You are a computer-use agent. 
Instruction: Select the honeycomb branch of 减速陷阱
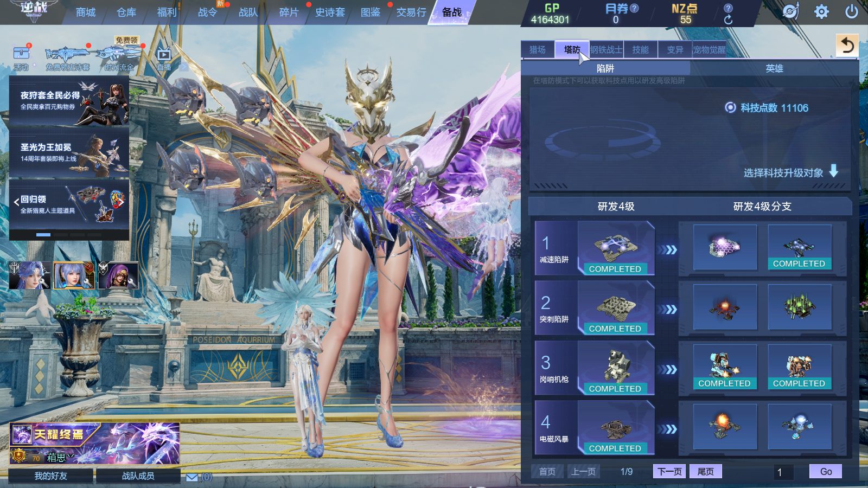(725, 247)
